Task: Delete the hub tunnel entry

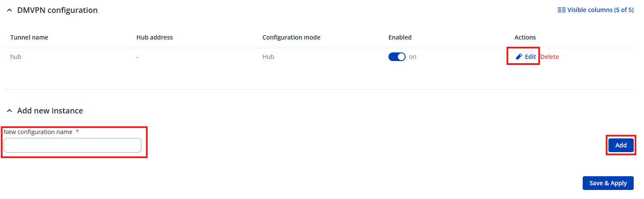Action: point(550,57)
